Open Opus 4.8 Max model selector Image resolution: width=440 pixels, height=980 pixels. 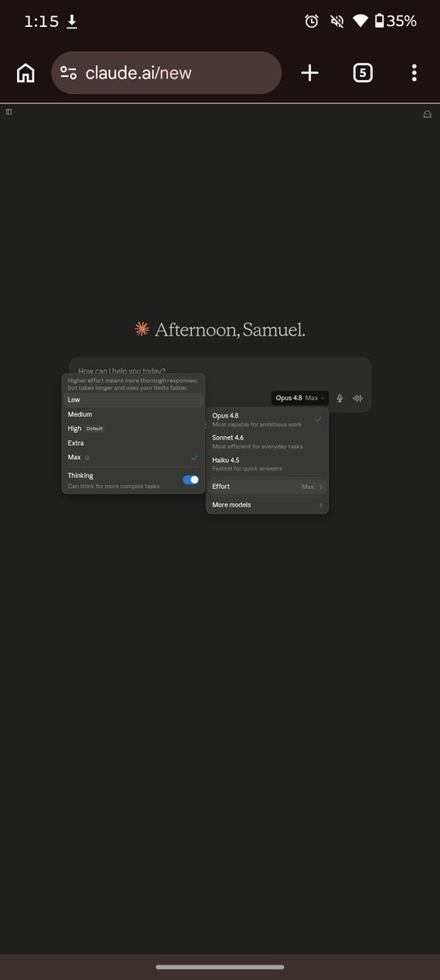pyautogui.click(x=300, y=398)
